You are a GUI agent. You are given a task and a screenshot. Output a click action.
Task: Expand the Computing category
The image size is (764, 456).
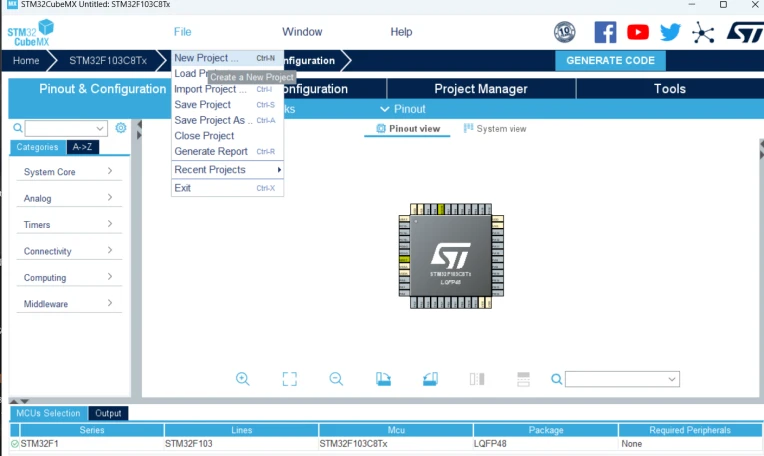[x=69, y=277]
